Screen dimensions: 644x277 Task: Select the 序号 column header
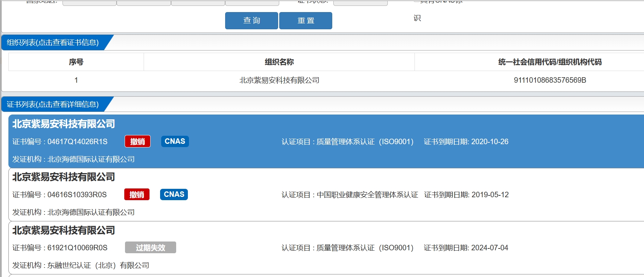(x=76, y=62)
